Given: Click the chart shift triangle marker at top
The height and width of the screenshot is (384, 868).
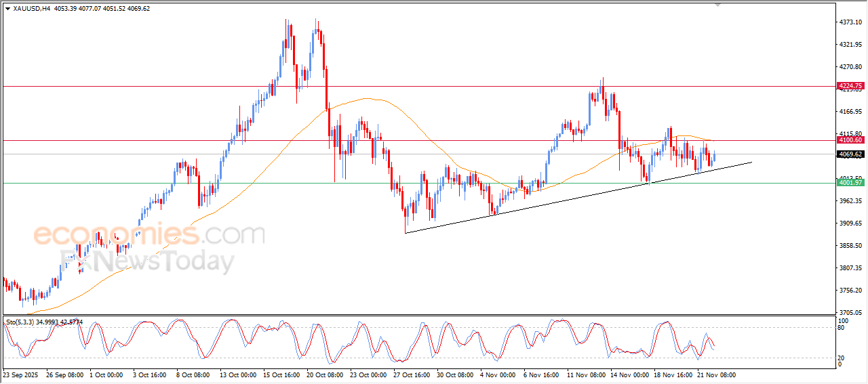Looking at the screenshot, I should coord(718,5).
